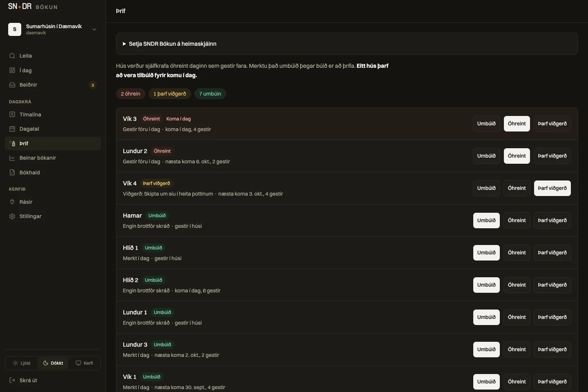Click the 1 þarf viðgerð chip
Image resolution: width=588 pixels, height=392 pixels.
169,94
